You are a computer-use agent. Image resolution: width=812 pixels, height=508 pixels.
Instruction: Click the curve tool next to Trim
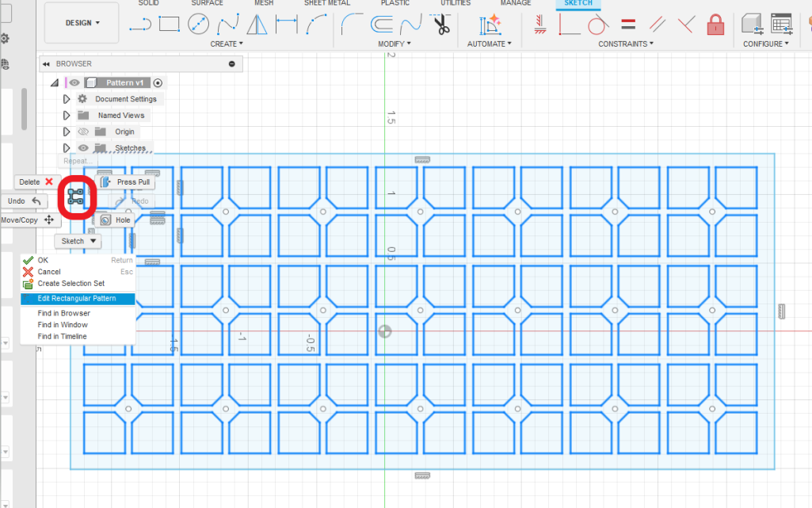pyautogui.click(x=410, y=24)
